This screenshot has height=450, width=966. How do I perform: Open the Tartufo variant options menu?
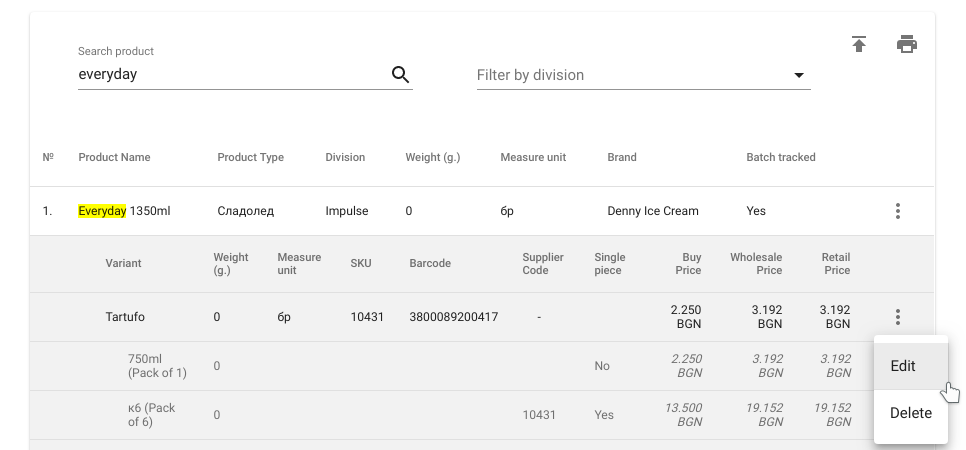click(x=898, y=317)
